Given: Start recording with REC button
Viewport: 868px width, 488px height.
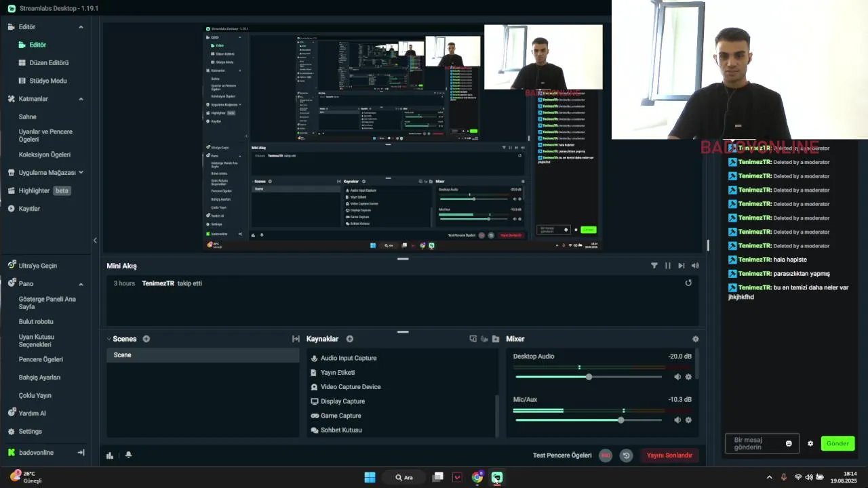Looking at the screenshot, I should [606, 455].
